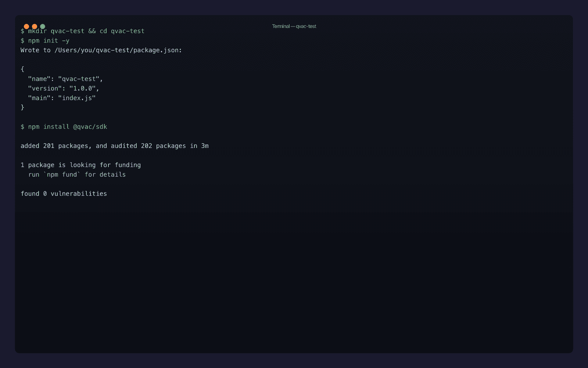Screen dimensions: 588x368
Task: Select the added 201 packages summary line
Action: click(115, 146)
